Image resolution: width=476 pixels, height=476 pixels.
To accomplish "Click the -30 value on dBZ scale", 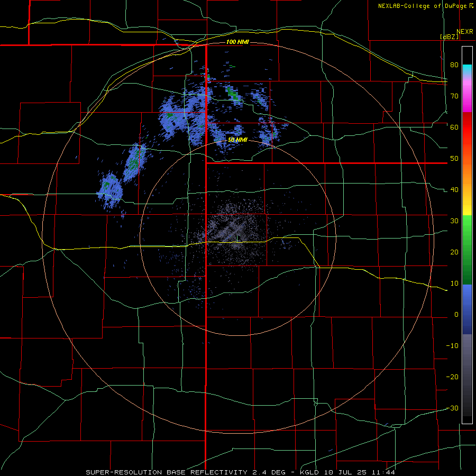I will (452, 408).
